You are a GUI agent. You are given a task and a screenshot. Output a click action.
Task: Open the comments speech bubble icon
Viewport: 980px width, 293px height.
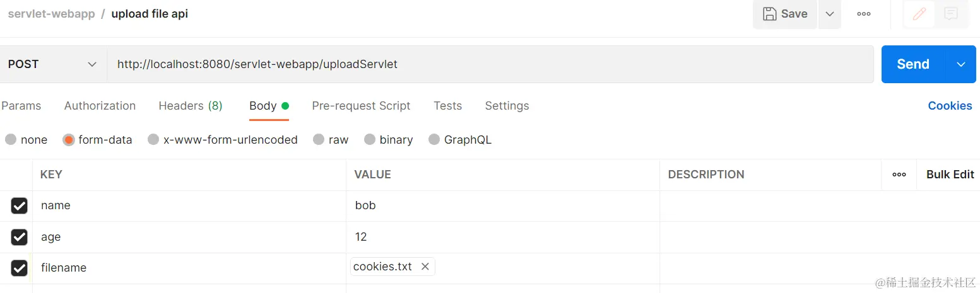[950, 14]
